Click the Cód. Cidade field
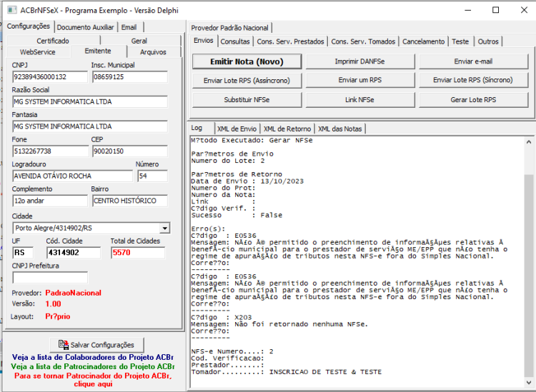 tap(74, 253)
